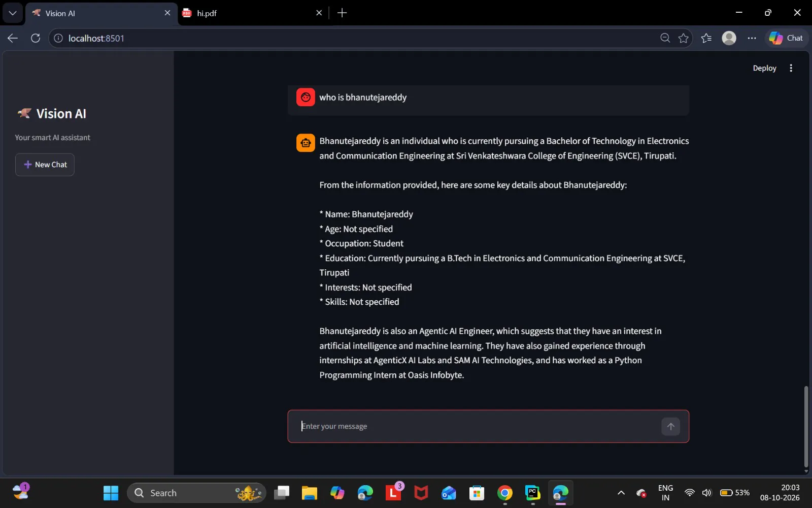
Task: Click the user avatar icon on question
Action: [306, 97]
